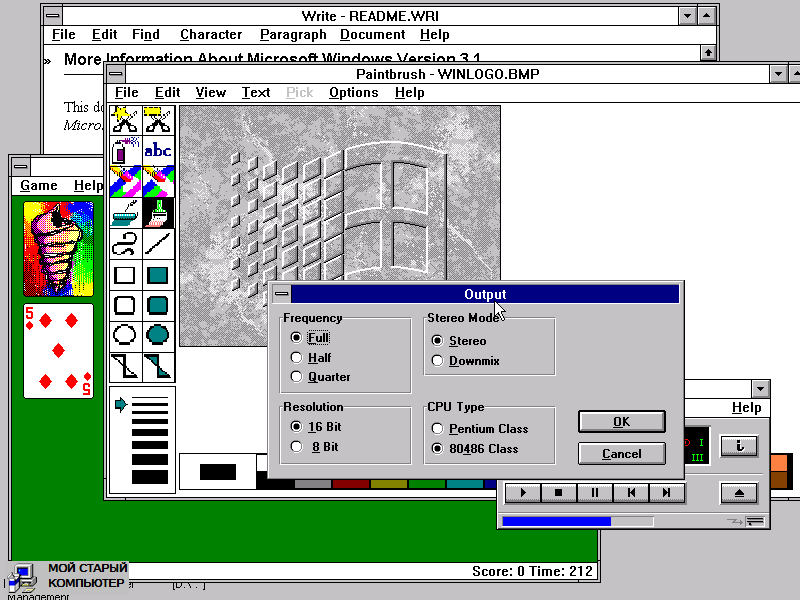Select the Text tool in Paintbrush toolbox
The width and height of the screenshot is (800, 600).
click(x=157, y=152)
